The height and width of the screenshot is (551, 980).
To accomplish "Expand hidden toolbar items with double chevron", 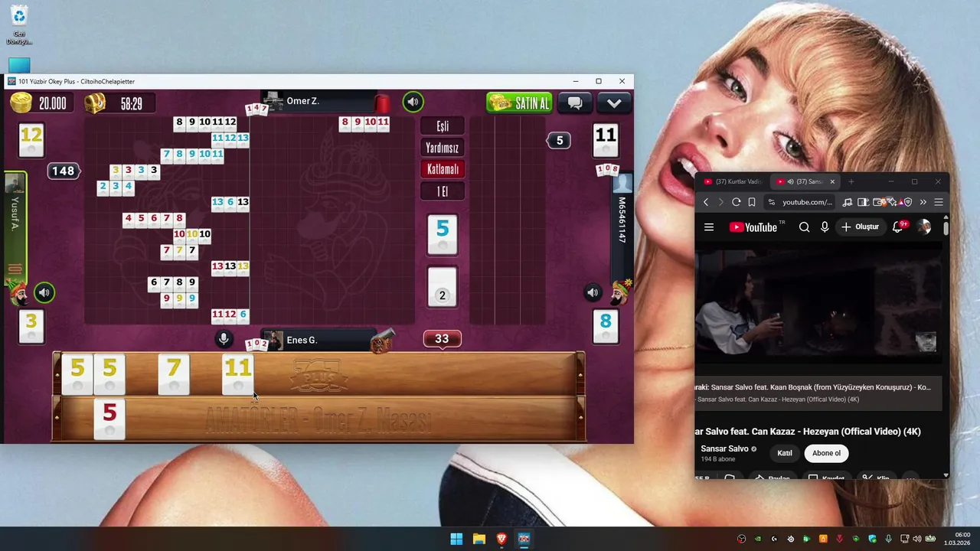I will (x=923, y=202).
